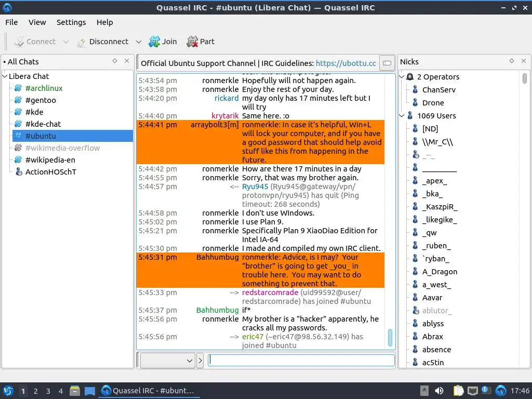Collapse the 1069 Users group
This screenshot has width=532, height=399.
click(402, 116)
